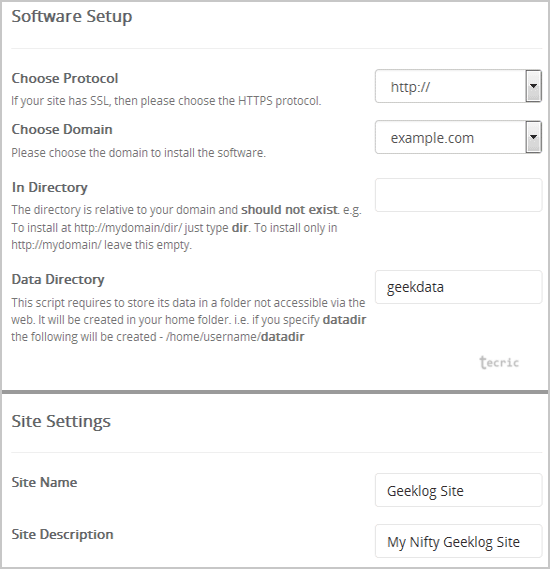Click the Choose Domain label
This screenshot has width=550, height=569.
62,130
